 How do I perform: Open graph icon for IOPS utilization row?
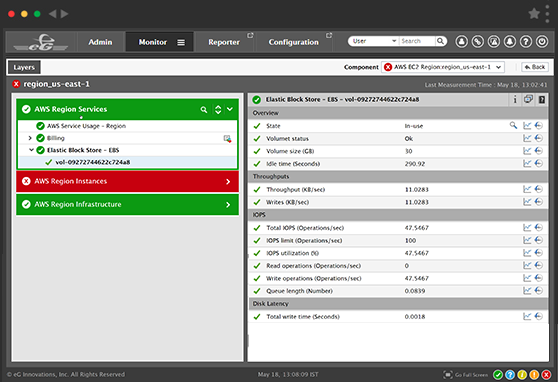pos(527,253)
